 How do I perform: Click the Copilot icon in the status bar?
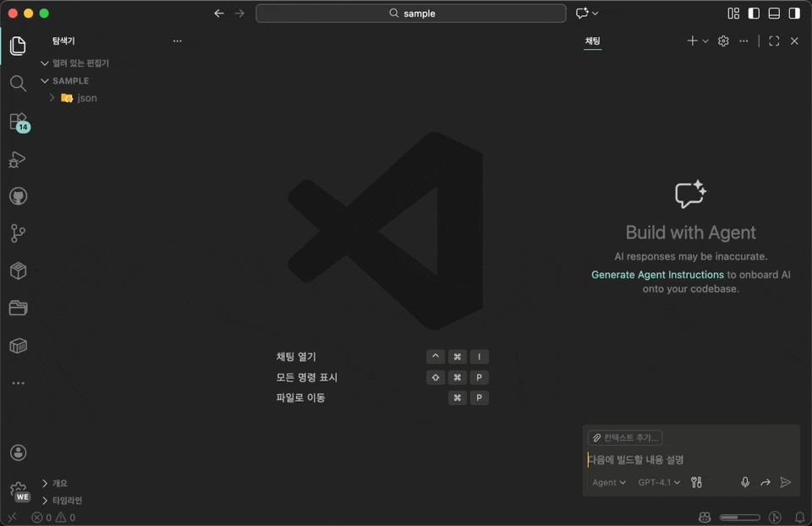pos(705,517)
